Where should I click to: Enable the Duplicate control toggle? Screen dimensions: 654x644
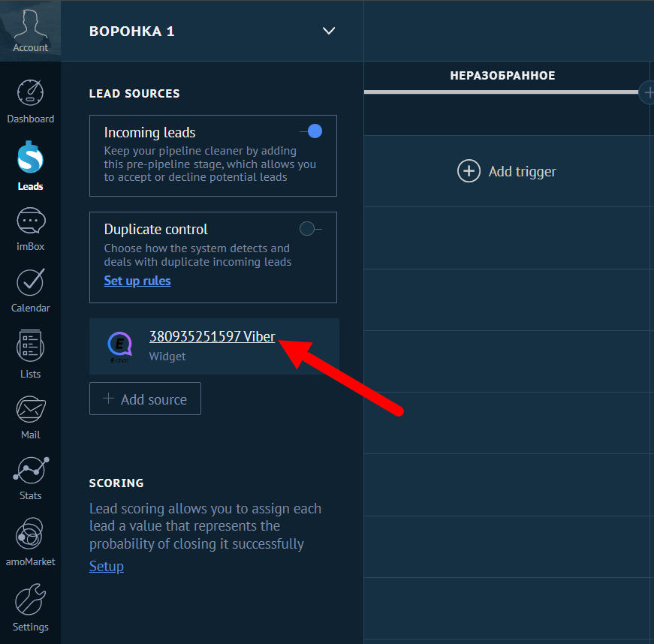(311, 228)
